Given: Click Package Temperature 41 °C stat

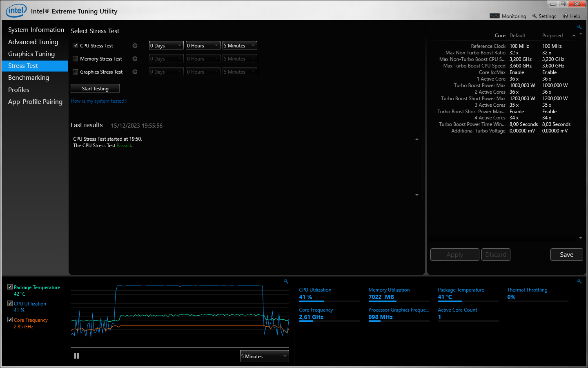Looking at the screenshot, I should point(468,294).
